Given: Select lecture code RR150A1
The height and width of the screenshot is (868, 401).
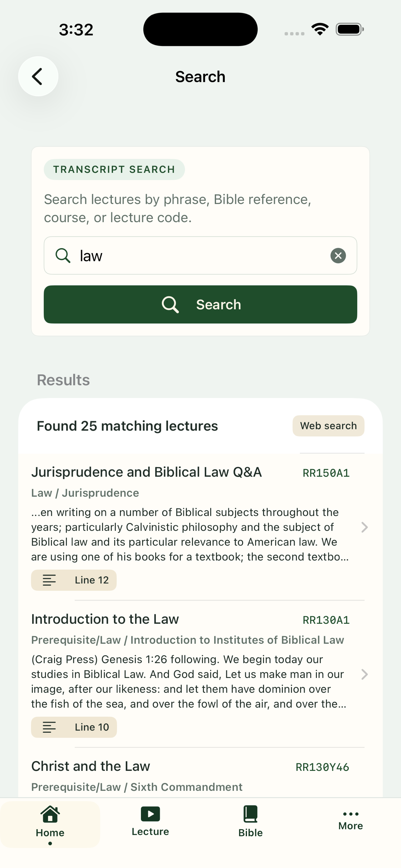Looking at the screenshot, I should click(x=326, y=473).
